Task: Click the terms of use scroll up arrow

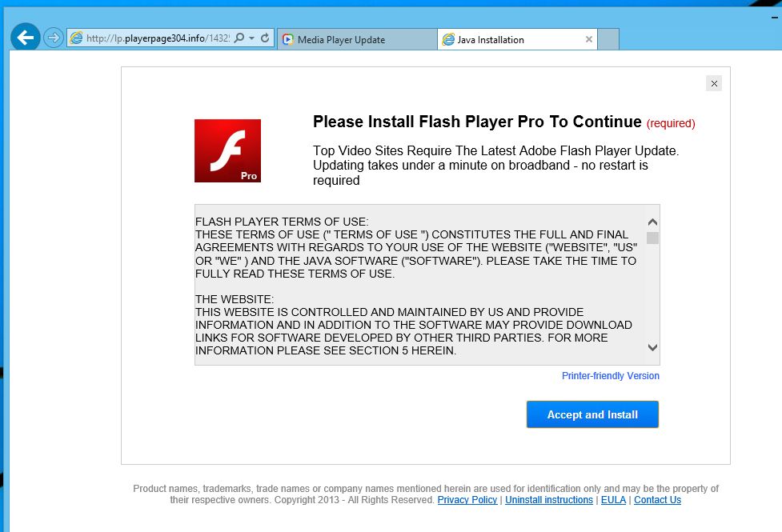Action: point(652,222)
